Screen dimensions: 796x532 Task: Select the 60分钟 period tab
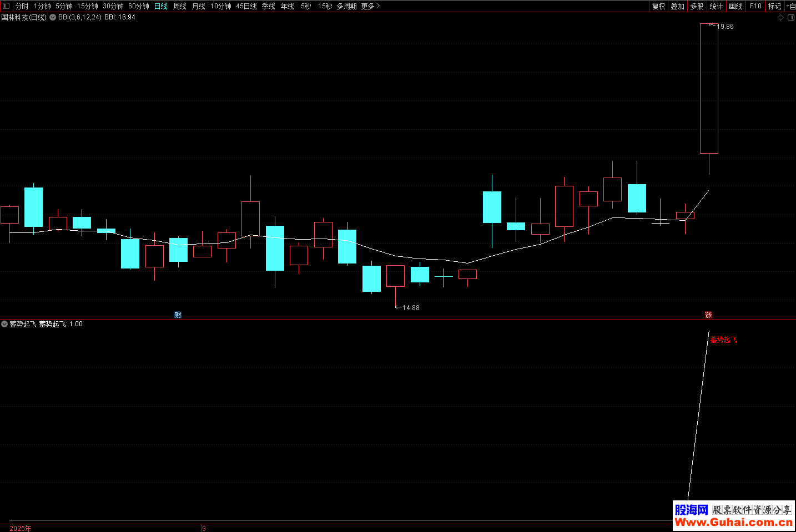tap(139, 6)
